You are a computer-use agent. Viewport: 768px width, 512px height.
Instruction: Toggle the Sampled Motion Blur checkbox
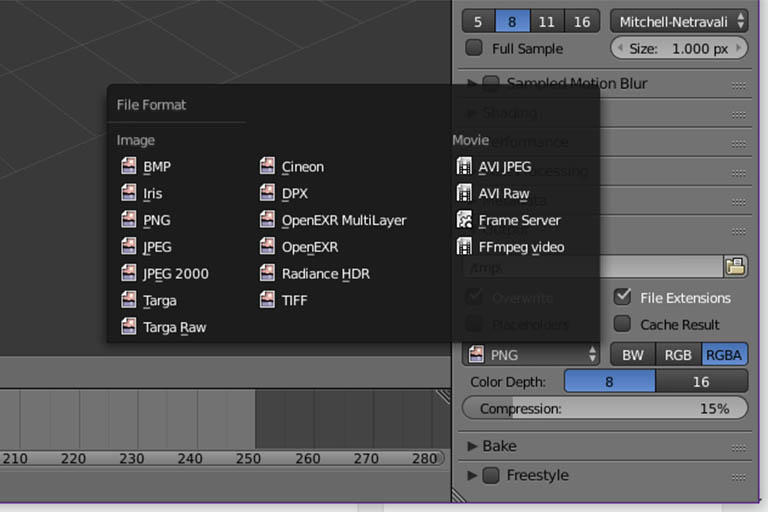tap(491, 83)
